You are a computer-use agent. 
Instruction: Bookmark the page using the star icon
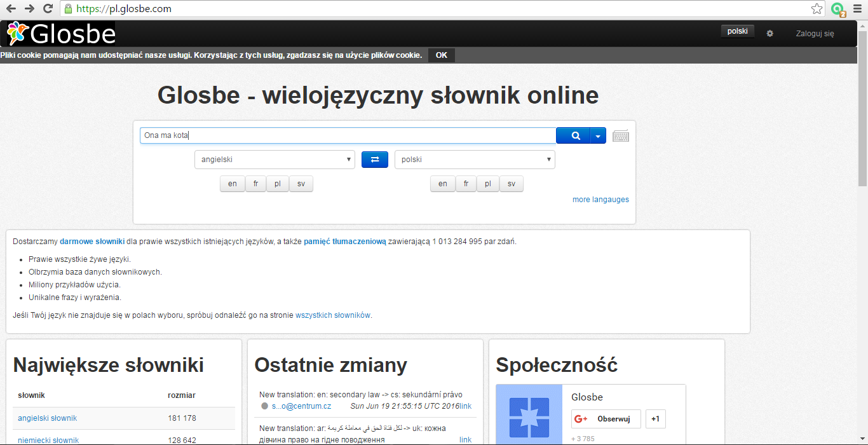point(815,9)
